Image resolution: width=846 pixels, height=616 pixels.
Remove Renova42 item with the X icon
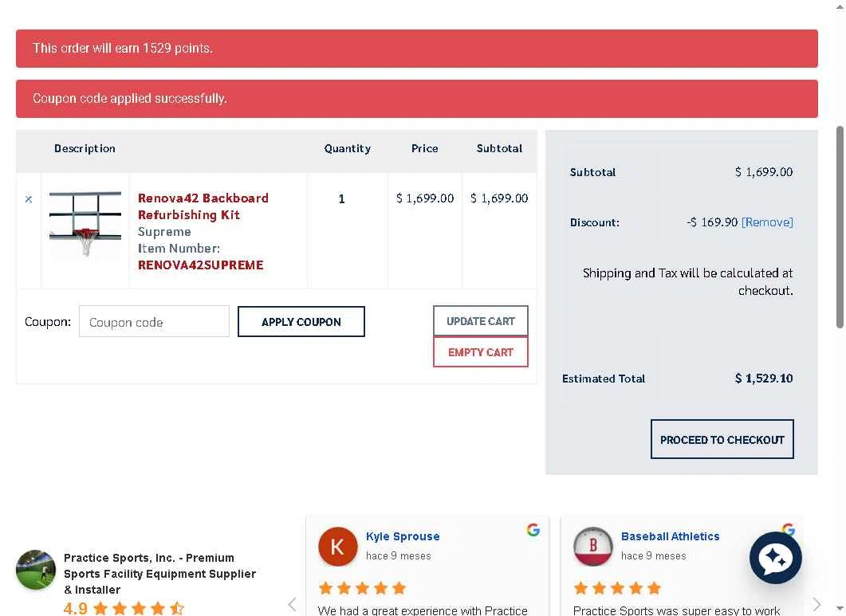pyautogui.click(x=29, y=199)
